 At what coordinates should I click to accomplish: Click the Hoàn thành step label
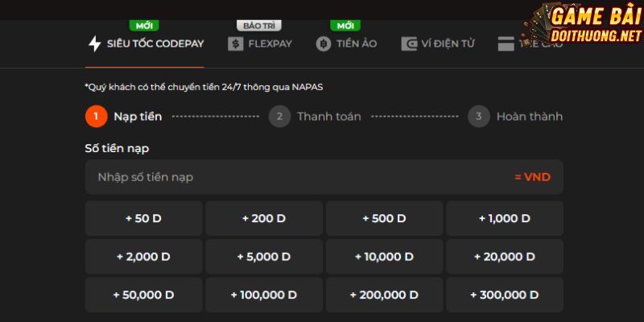pos(530,117)
